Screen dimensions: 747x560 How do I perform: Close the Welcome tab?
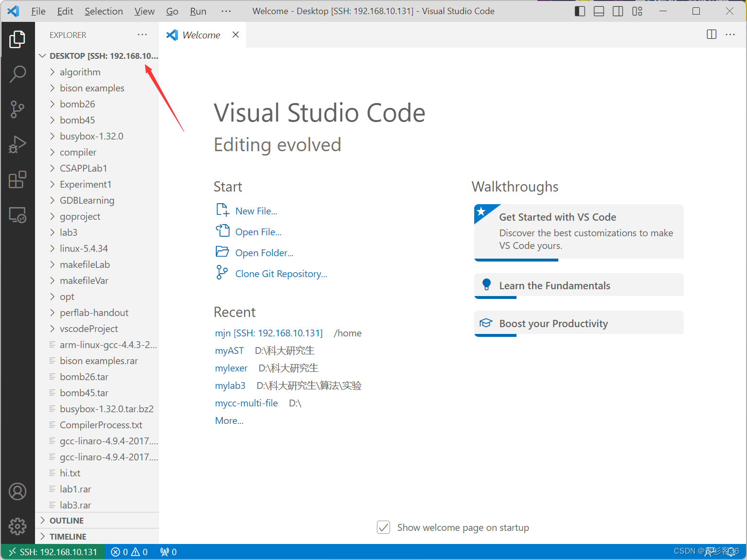pyautogui.click(x=235, y=35)
